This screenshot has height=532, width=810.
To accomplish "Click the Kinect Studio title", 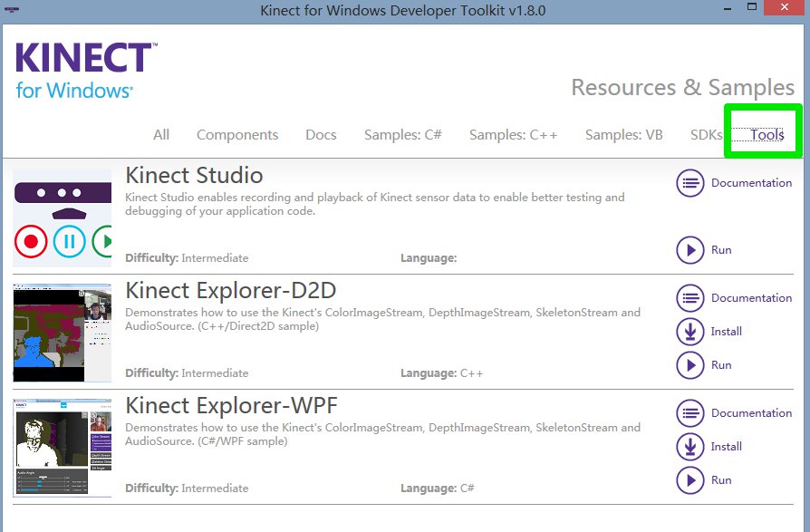I will [x=194, y=176].
